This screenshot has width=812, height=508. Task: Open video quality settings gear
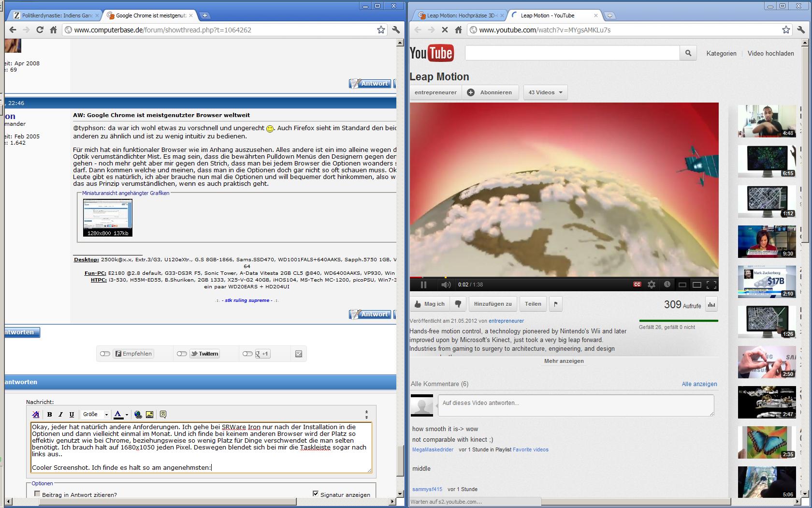(652, 284)
